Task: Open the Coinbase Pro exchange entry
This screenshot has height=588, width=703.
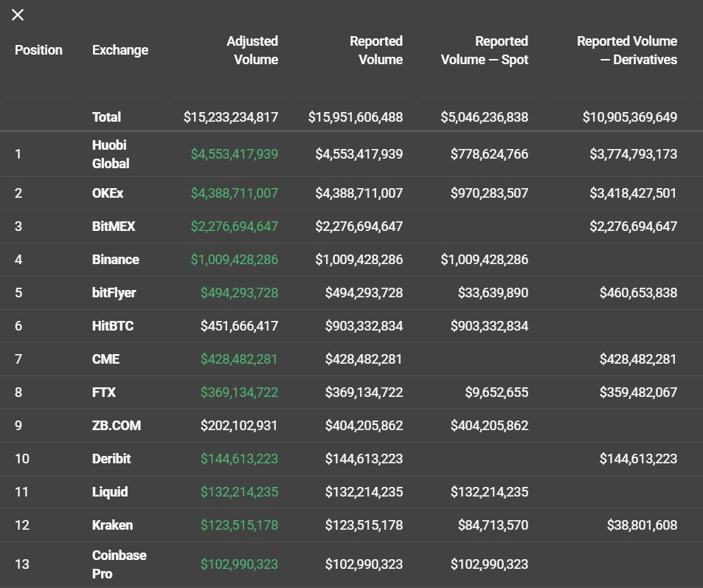Action: click(120, 564)
